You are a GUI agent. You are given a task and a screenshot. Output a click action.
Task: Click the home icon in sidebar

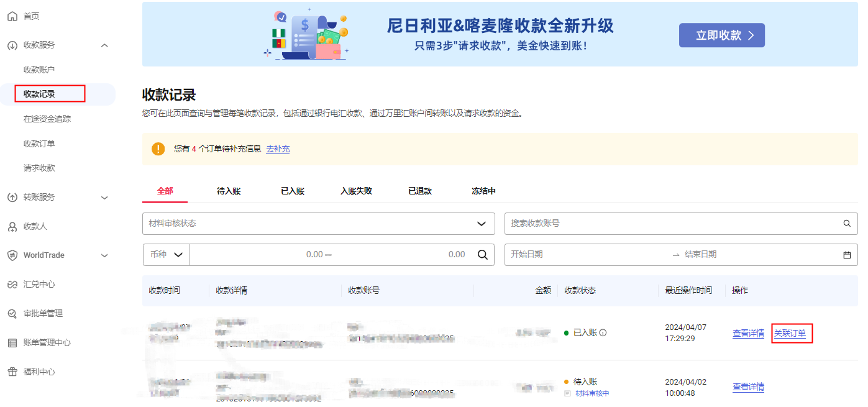pos(12,16)
